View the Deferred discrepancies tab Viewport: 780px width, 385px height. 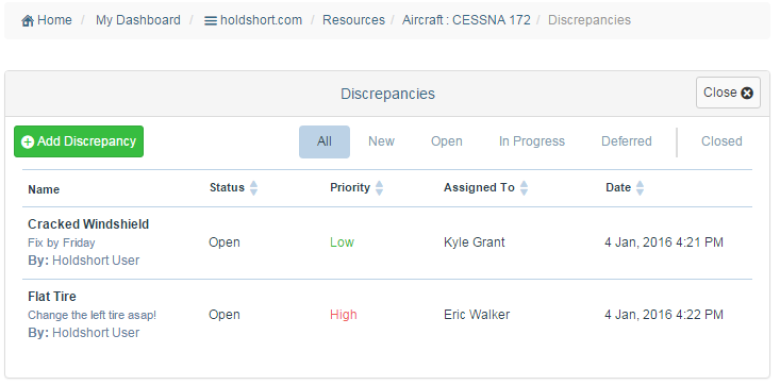click(626, 142)
